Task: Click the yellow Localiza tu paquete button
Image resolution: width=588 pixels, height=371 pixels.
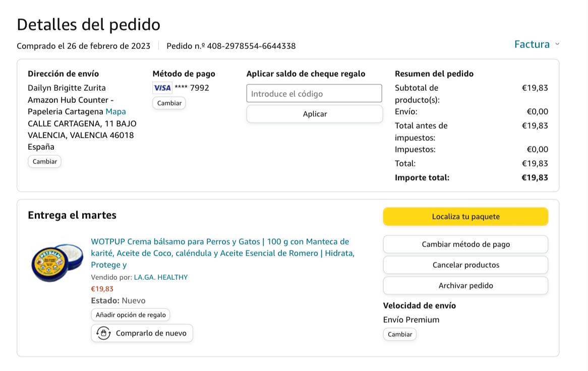Action: tap(465, 217)
